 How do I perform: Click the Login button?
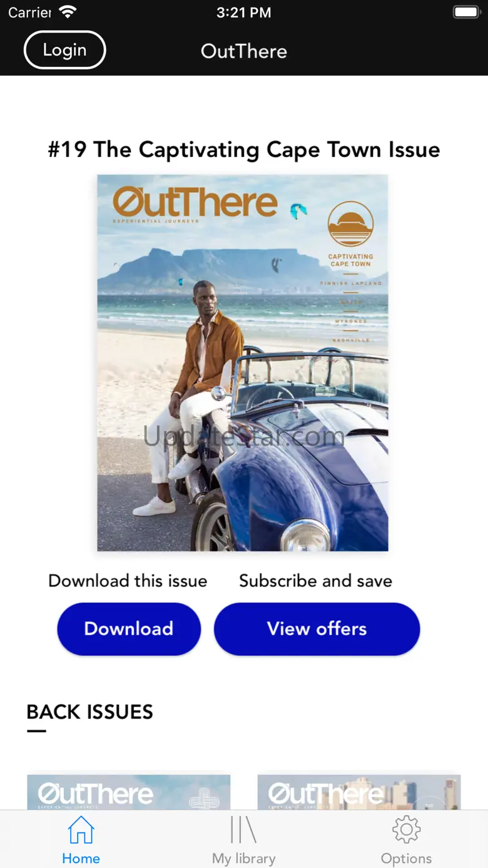click(64, 50)
